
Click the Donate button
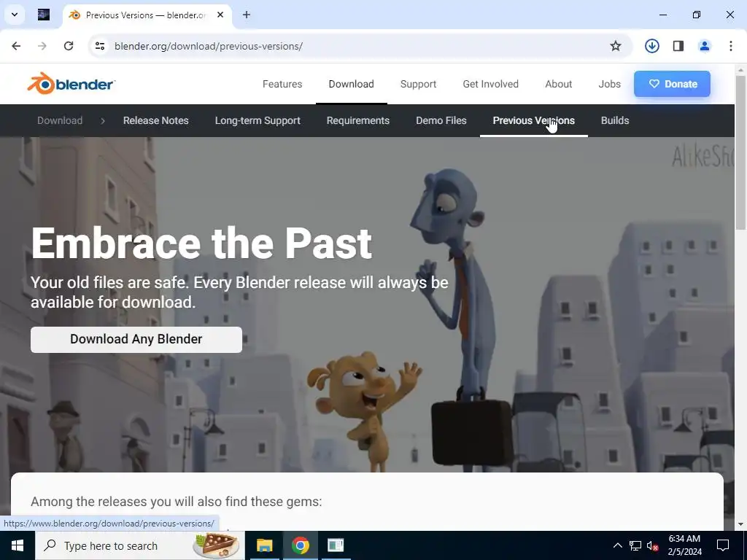point(672,84)
